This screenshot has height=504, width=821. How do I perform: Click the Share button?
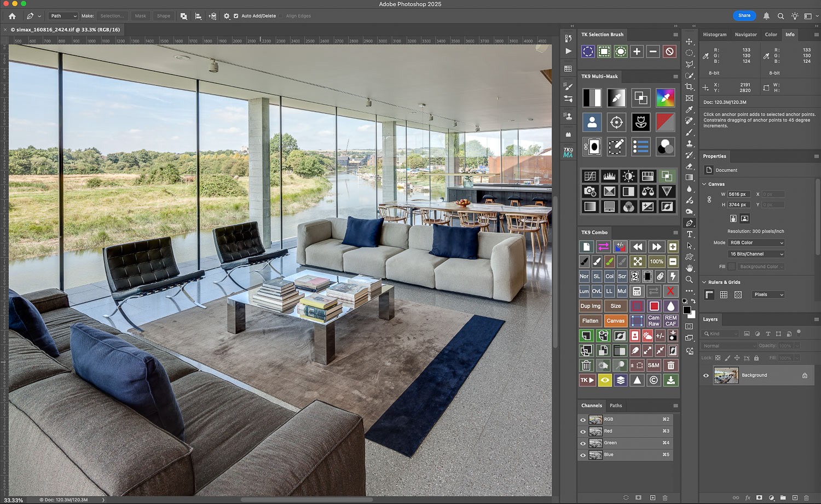pos(744,15)
